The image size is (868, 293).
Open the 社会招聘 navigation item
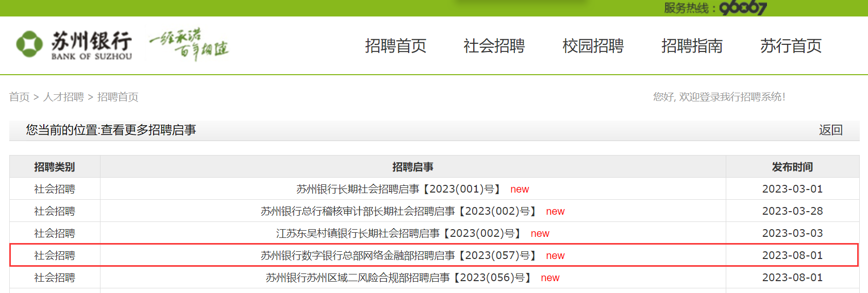tap(494, 46)
